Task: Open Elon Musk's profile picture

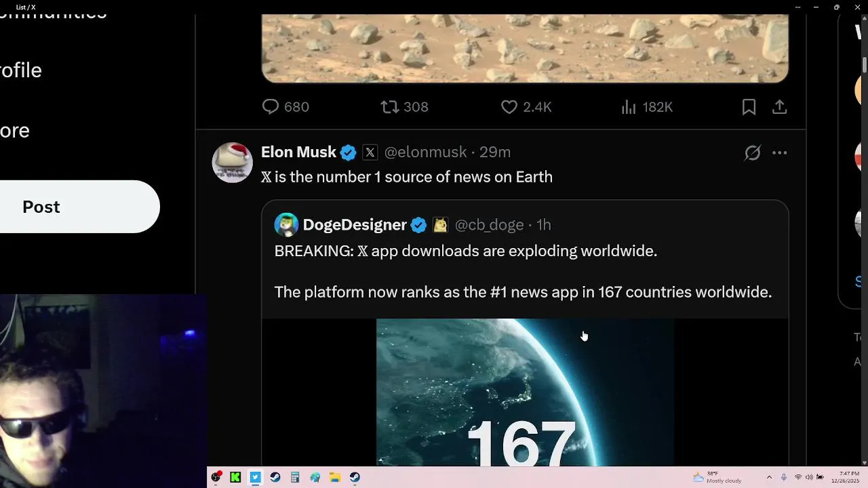Action: tap(232, 163)
